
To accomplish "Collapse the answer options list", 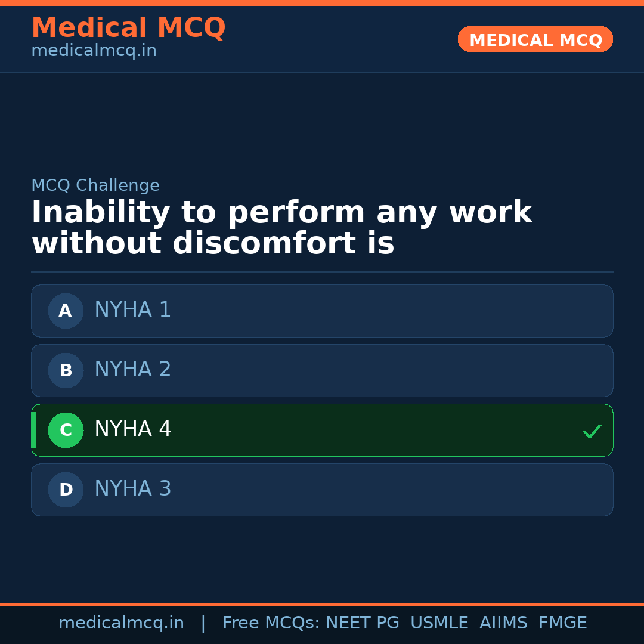I will click(x=322, y=400).
